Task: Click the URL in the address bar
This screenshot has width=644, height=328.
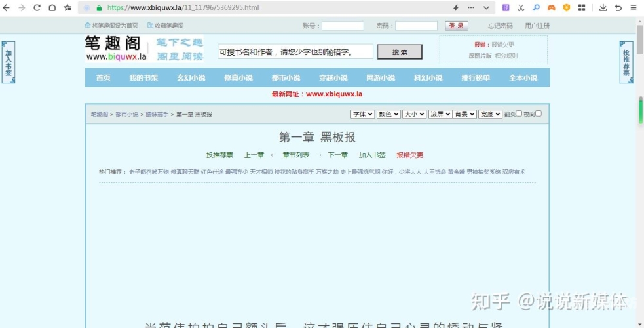Action: [x=183, y=7]
